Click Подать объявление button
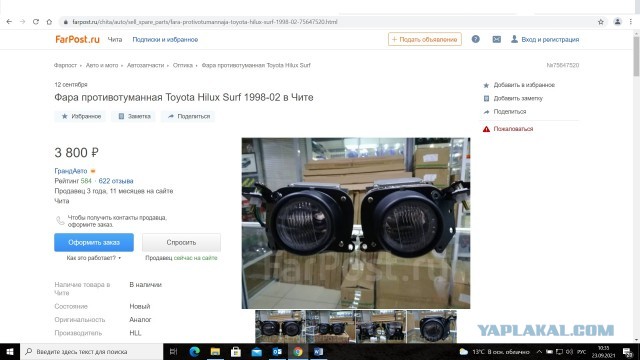The image size is (640, 360). click(x=424, y=39)
